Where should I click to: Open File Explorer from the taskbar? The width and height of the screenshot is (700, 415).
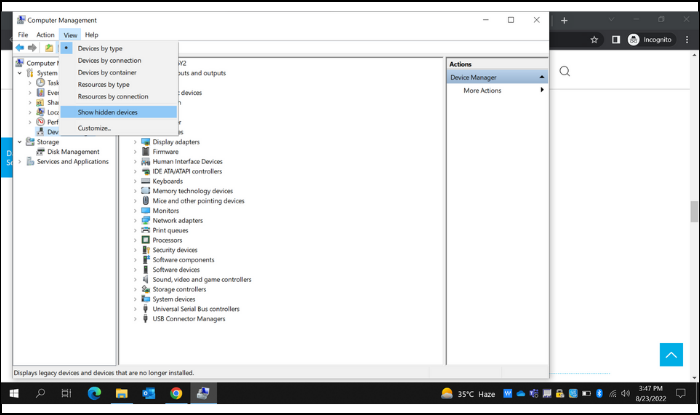[x=121, y=393]
